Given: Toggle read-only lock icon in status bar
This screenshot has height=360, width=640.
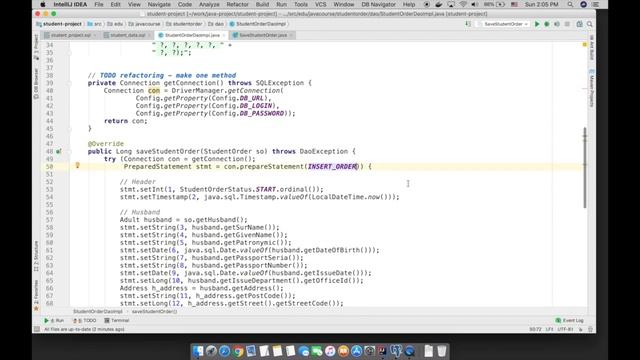Looking at the screenshot, I should 580,329.
